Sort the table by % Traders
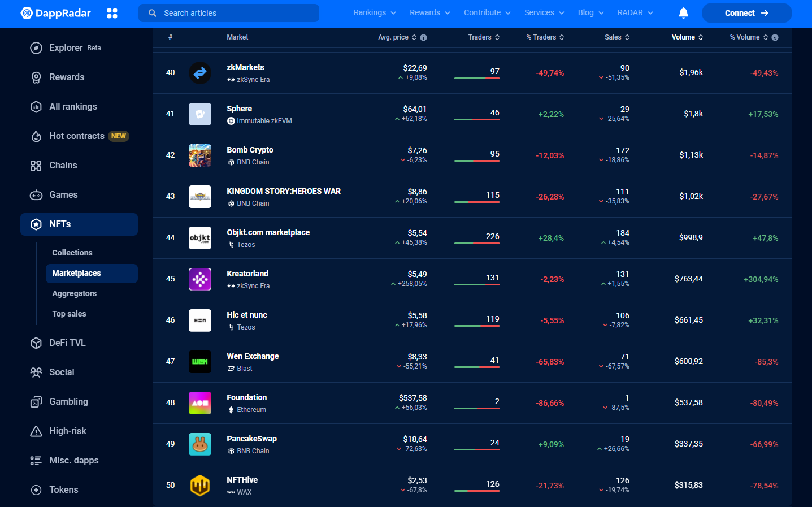This screenshot has width=812, height=507. tap(545, 37)
